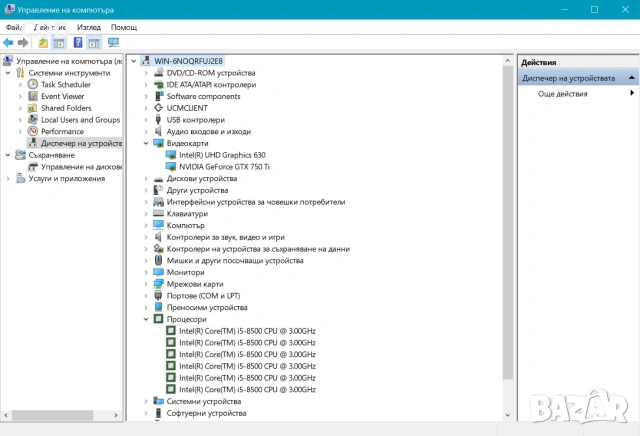
Task: Click the Back arrow toolbar icon
Action: coord(8,42)
